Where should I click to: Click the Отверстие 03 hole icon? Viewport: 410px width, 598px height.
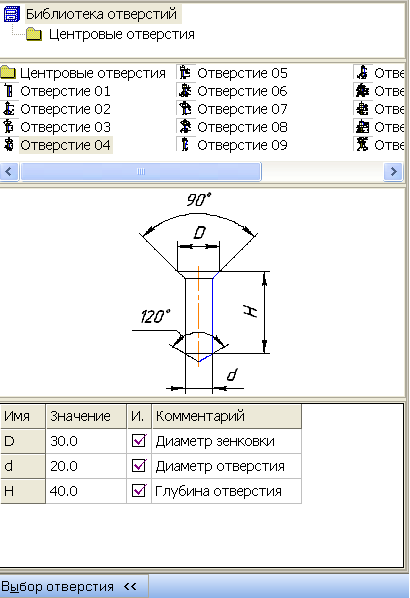9,127
